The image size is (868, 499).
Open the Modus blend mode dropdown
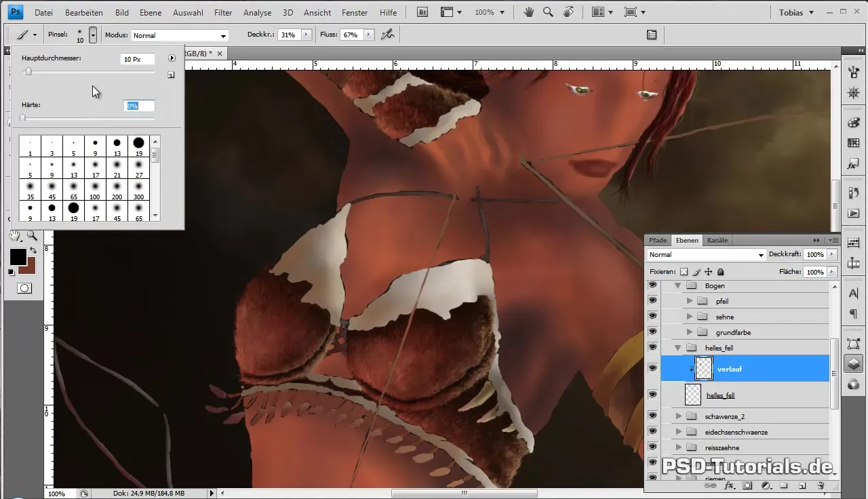(180, 35)
